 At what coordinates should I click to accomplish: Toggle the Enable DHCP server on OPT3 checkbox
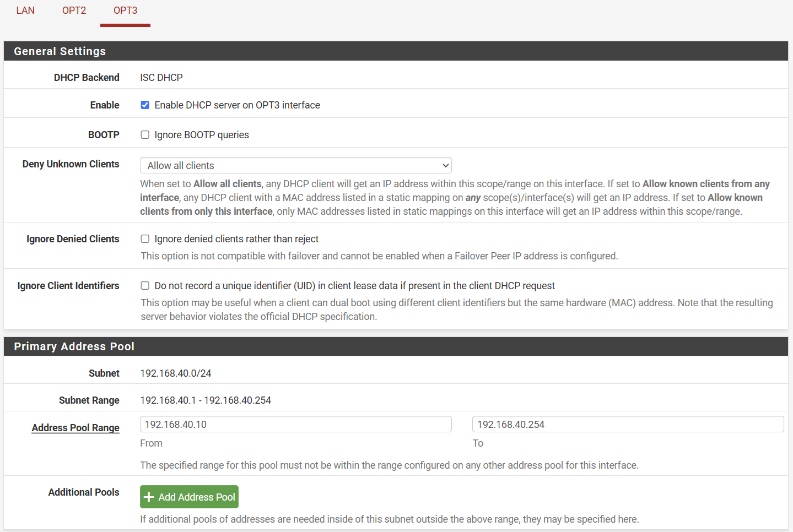tap(145, 105)
